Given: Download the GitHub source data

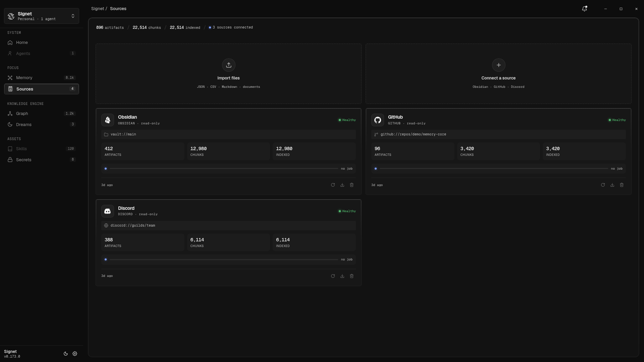Looking at the screenshot, I should point(612,185).
